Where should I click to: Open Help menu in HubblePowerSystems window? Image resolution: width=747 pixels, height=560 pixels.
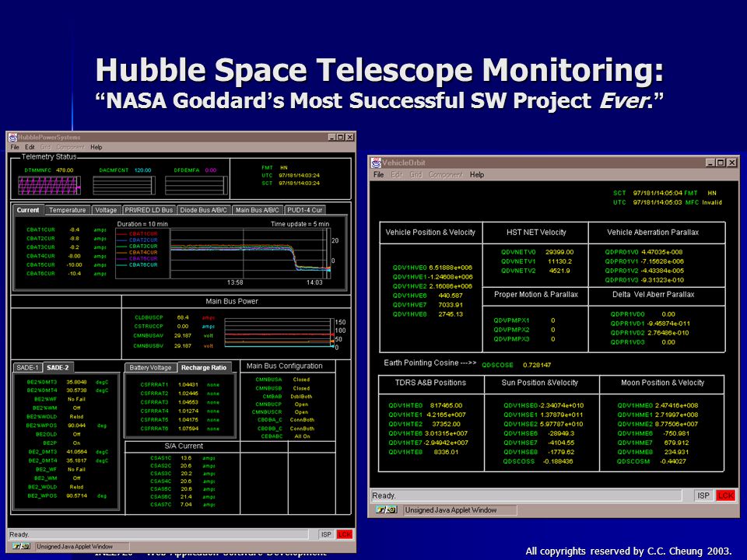(96, 147)
